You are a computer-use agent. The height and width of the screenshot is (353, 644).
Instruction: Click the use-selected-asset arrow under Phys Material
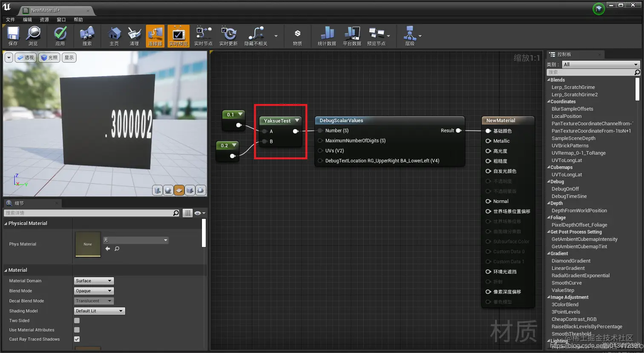108,249
